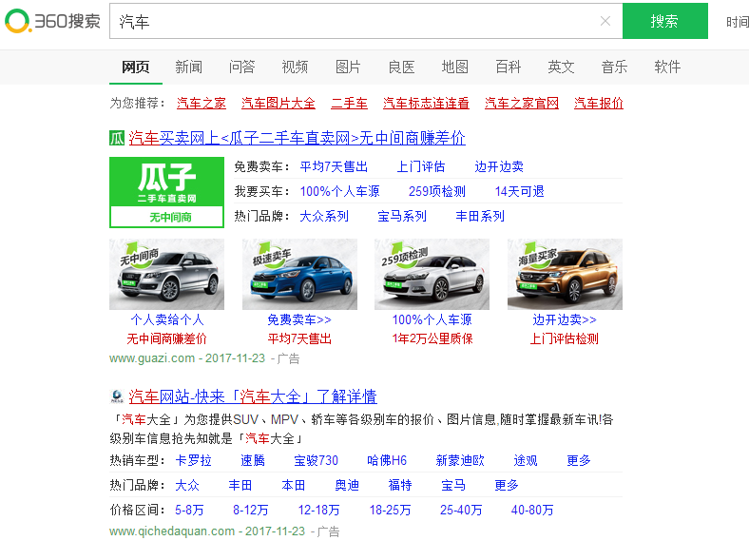Switch to the 新闻 tab

pyautogui.click(x=188, y=67)
